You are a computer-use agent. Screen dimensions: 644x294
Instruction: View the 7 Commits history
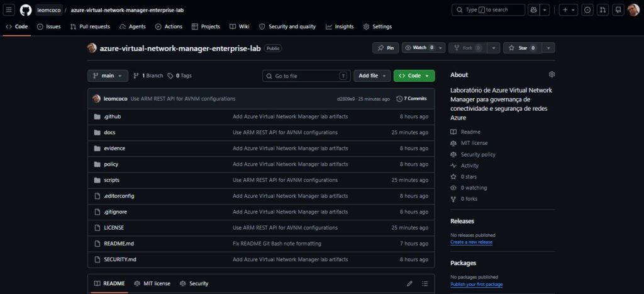pyautogui.click(x=411, y=99)
